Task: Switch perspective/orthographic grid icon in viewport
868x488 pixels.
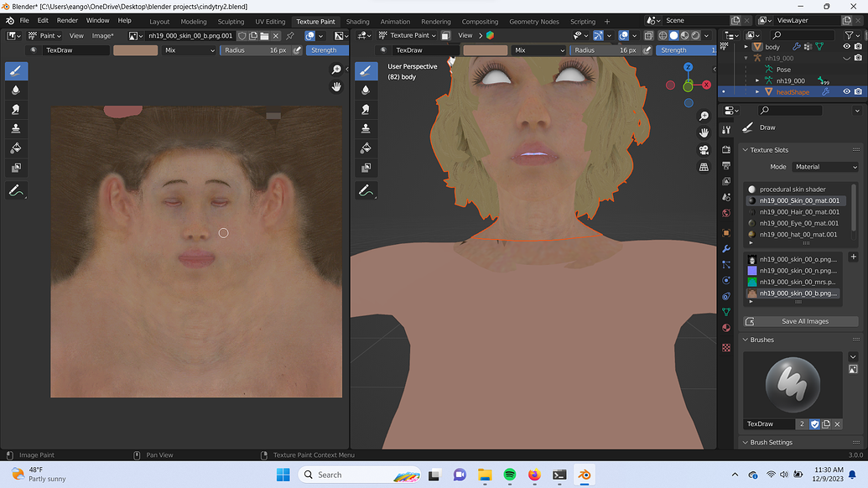Action: [x=704, y=167]
